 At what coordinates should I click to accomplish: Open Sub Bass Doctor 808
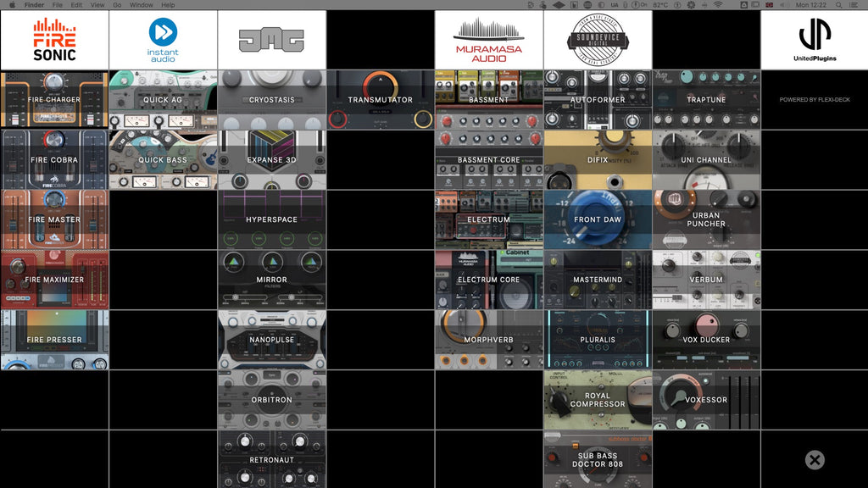click(598, 460)
